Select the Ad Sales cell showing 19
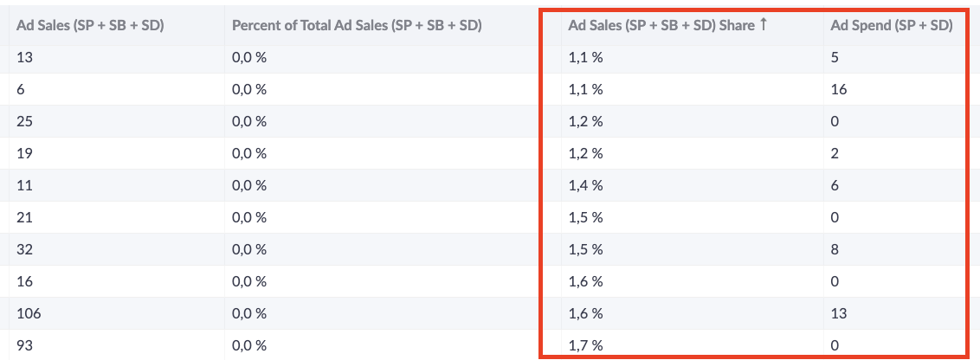Viewport: 980px width, 360px height. click(116, 153)
